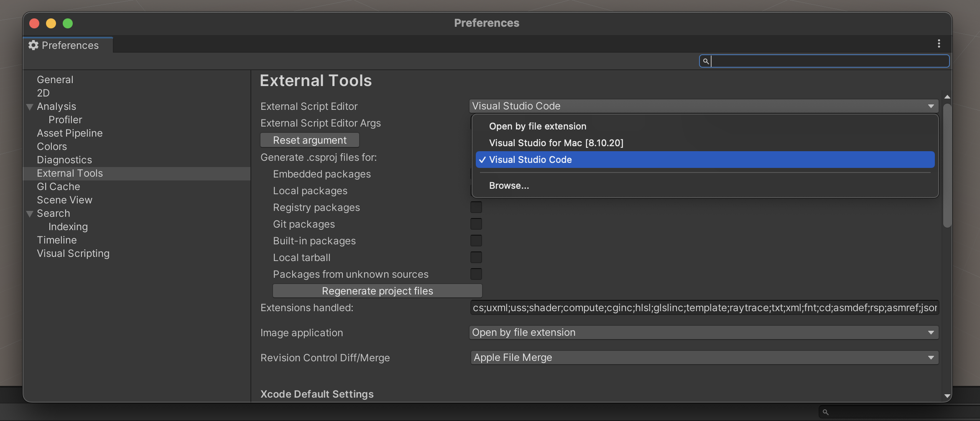The height and width of the screenshot is (421, 980).
Task: Select Analysis in the sidebar
Action: pos(56,106)
